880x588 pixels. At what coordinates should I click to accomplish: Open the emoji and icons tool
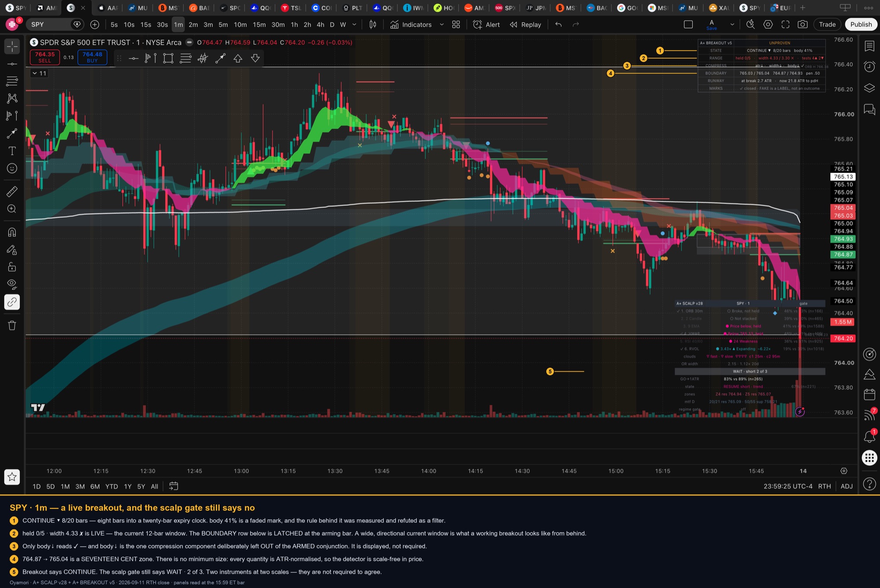coord(12,169)
